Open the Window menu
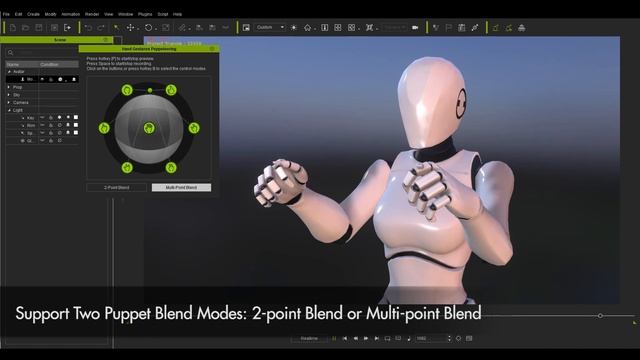Viewport: 640px width, 360px height. (125, 14)
